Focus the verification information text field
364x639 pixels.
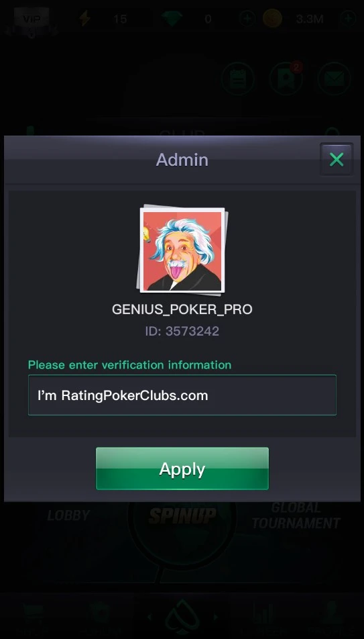[x=182, y=395]
